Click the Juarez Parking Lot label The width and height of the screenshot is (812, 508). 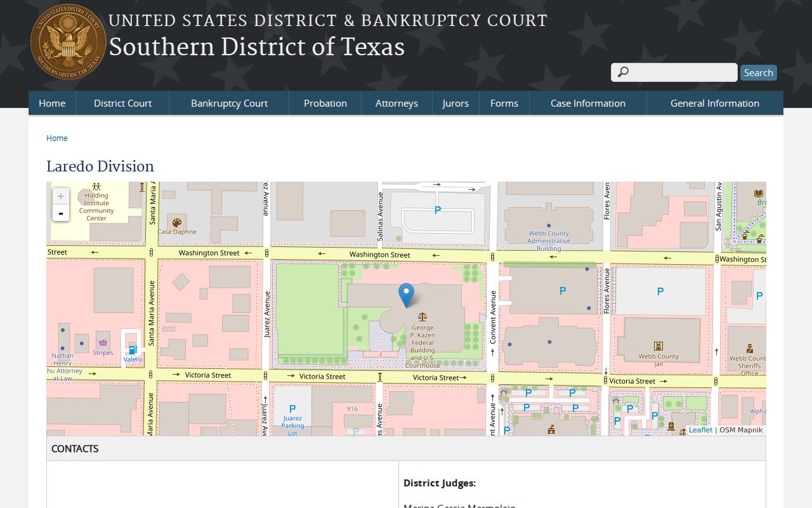pos(292,425)
